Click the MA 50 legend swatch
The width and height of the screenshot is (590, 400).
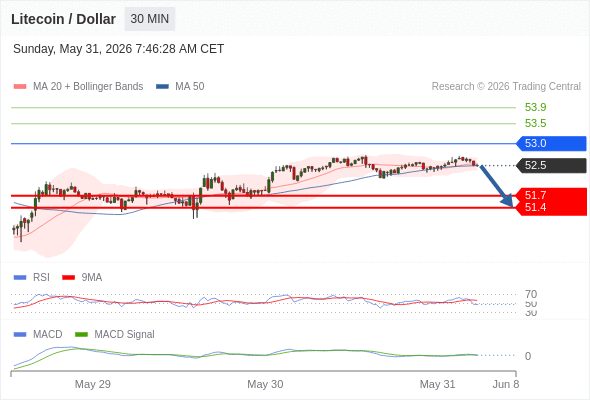(162, 87)
